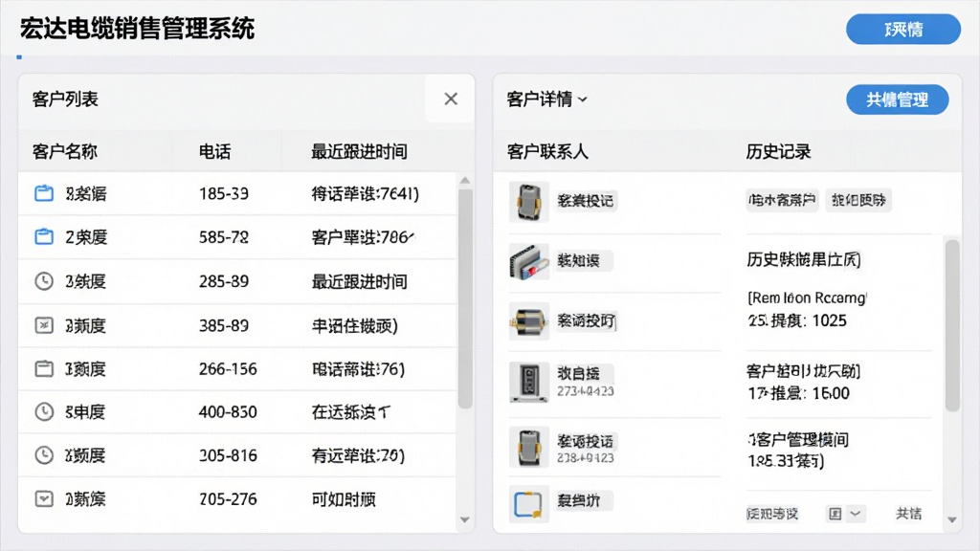
Task: Close the 客户列表 panel with the X
Action: 451,99
